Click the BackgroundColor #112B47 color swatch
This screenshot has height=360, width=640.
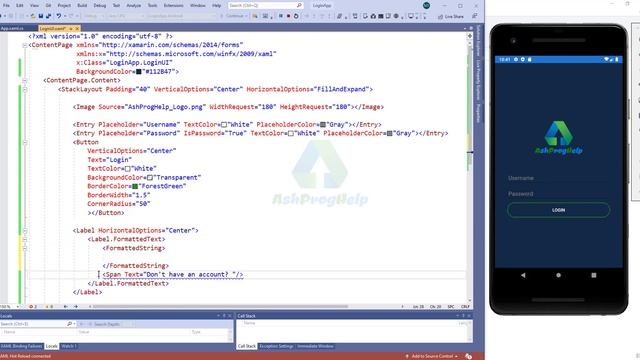click(138, 72)
